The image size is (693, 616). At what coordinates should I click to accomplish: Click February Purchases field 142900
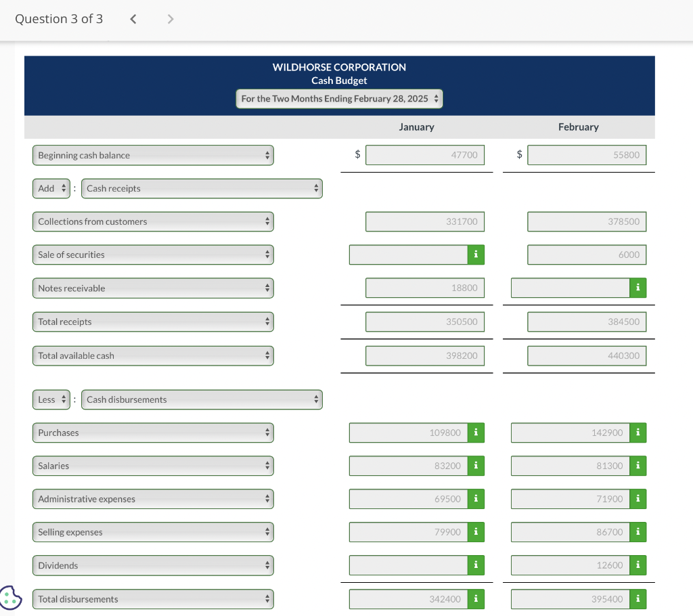click(x=570, y=433)
